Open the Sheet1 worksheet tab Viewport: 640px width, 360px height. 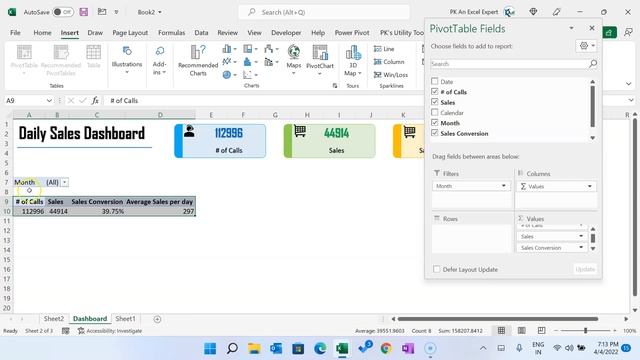125,319
